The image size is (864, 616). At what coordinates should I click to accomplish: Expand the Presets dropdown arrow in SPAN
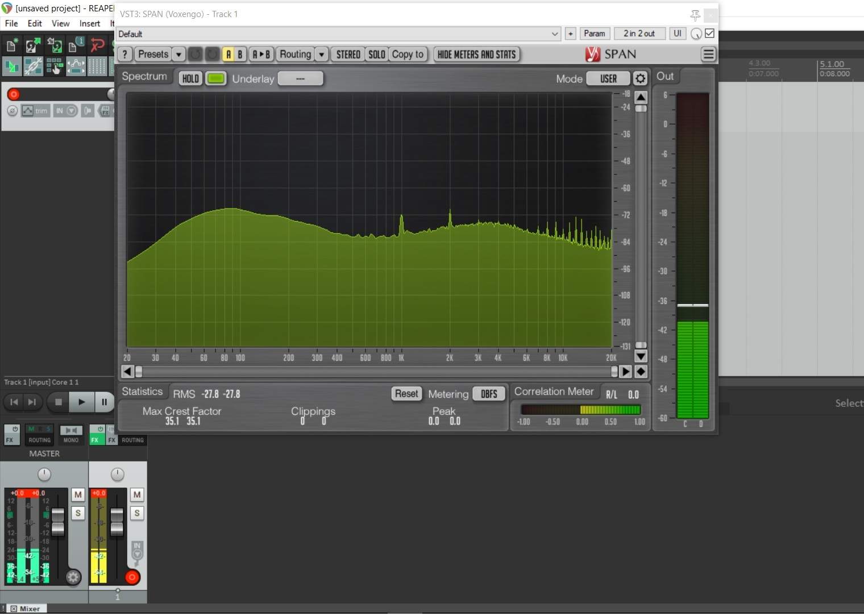point(178,55)
